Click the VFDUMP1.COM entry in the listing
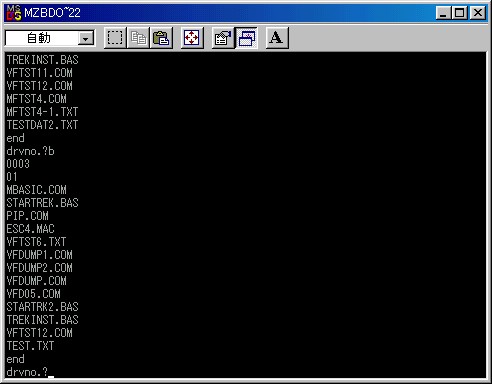492x384 pixels. click(x=39, y=255)
